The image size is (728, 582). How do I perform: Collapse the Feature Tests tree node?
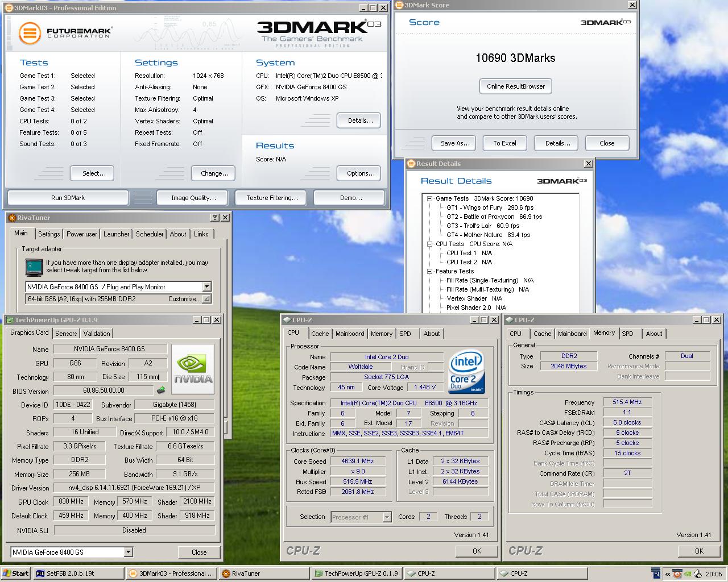(431, 271)
